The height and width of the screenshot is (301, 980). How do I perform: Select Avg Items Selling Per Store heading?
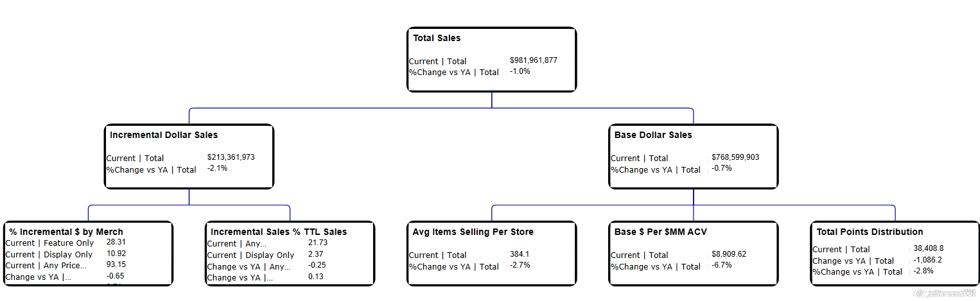[x=473, y=232]
